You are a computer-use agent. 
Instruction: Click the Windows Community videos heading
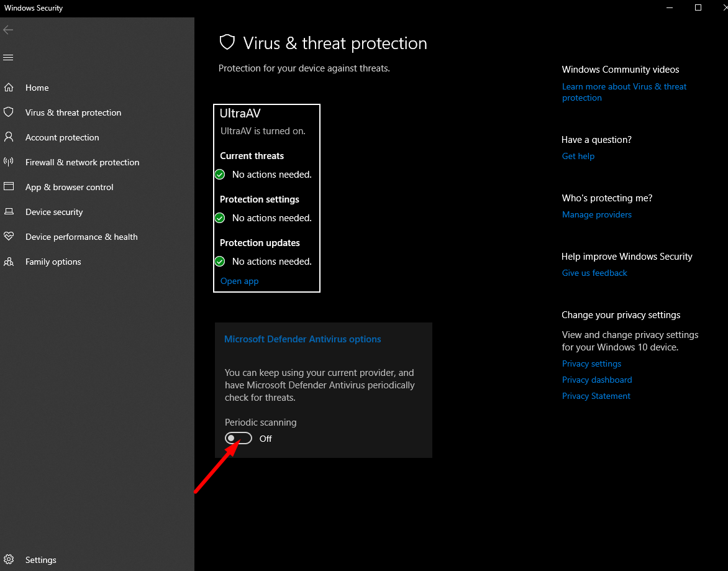(621, 70)
